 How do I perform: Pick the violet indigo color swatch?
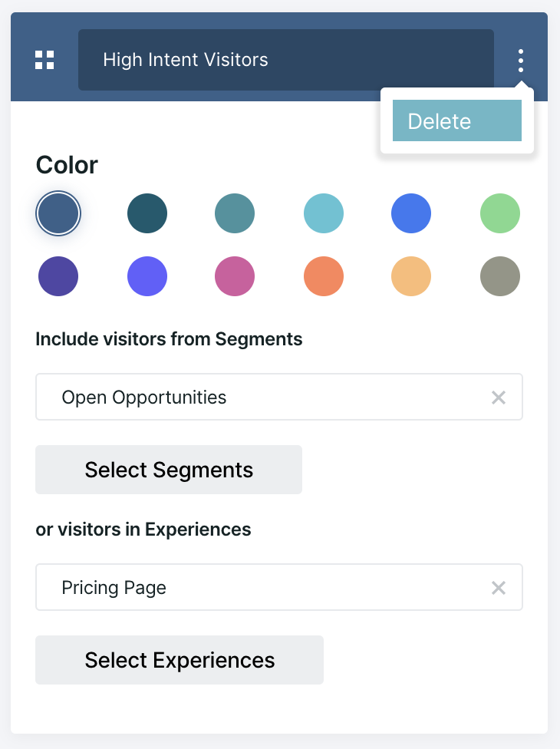click(x=147, y=276)
